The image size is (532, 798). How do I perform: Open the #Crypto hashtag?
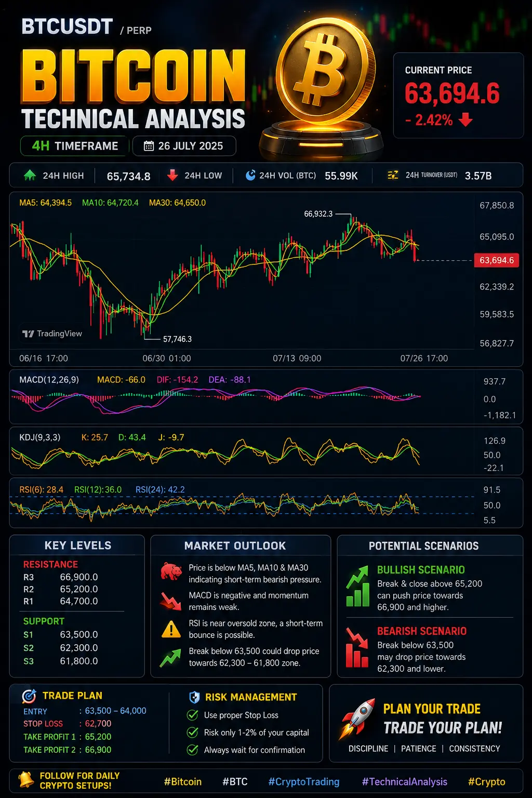tap(487, 782)
